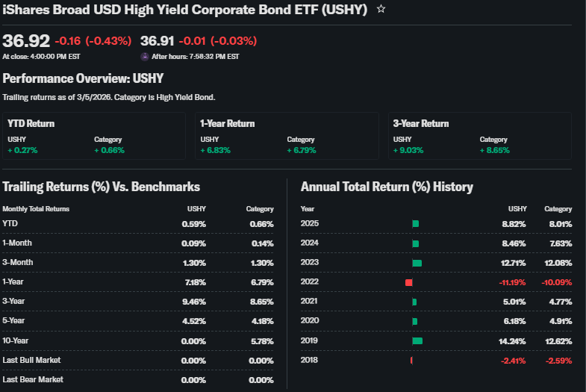Click the star icon to follow USHY
The height and width of the screenshot is (392, 586).
[x=381, y=9]
